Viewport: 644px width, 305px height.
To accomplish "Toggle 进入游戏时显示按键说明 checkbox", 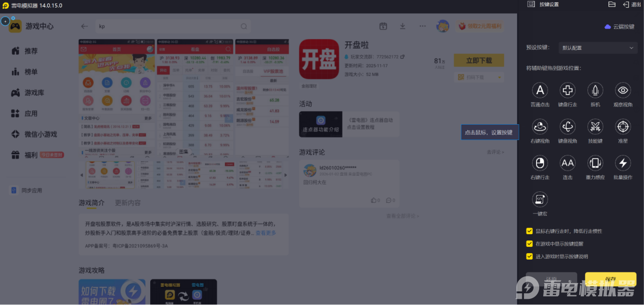I will coord(529,256).
